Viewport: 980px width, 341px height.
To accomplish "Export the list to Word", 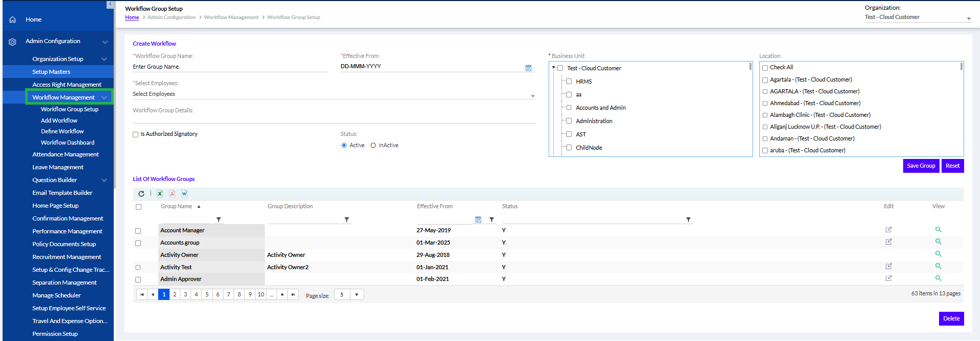I will [x=184, y=194].
